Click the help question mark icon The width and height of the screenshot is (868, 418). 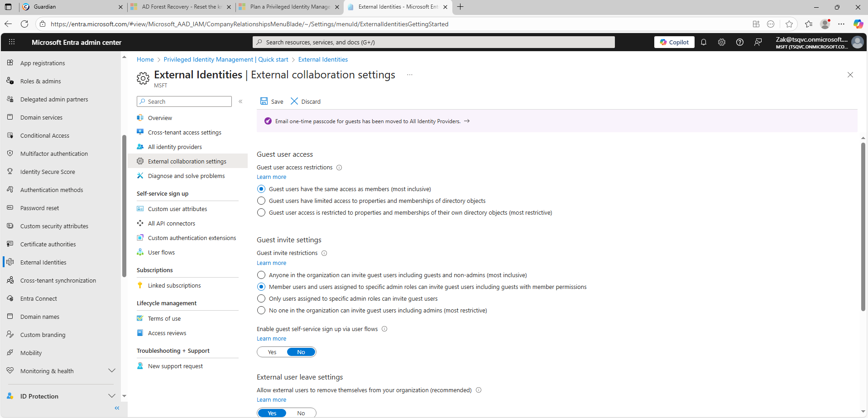739,42
